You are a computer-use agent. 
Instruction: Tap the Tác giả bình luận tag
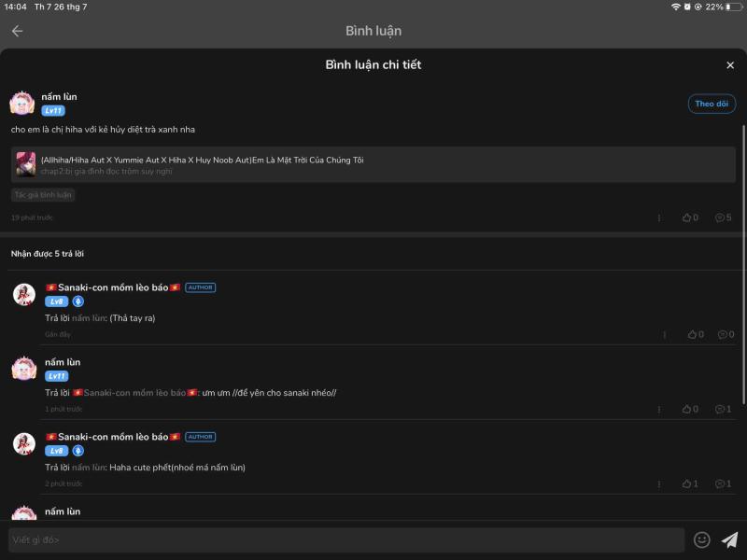tap(43, 195)
